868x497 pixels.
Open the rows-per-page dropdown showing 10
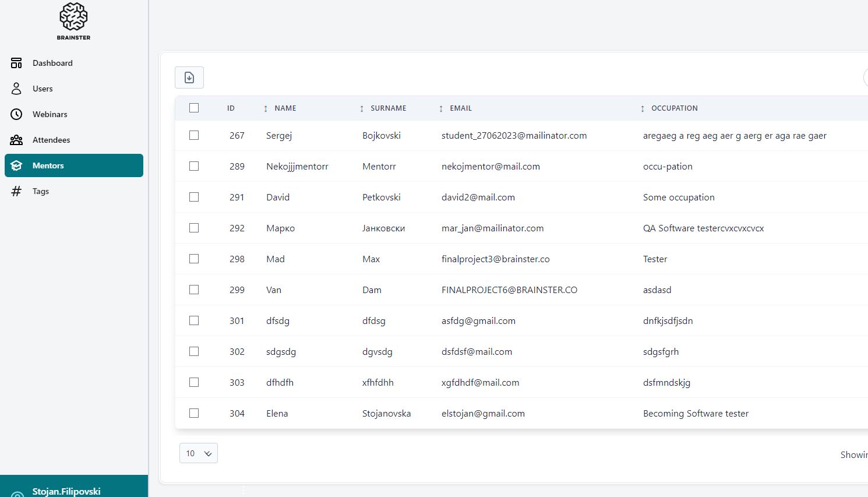point(199,453)
